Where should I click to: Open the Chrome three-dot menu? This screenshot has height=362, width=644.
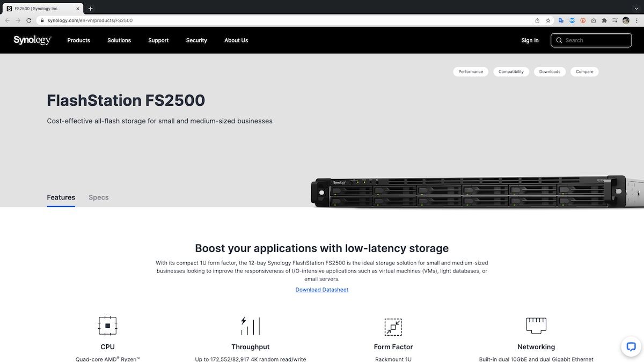click(636, 20)
